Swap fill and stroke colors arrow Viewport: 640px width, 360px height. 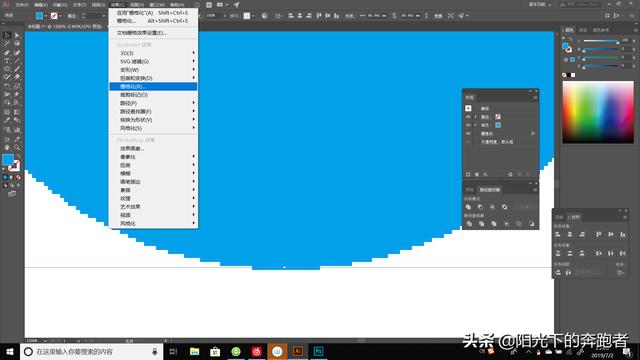tap(18, 156)
